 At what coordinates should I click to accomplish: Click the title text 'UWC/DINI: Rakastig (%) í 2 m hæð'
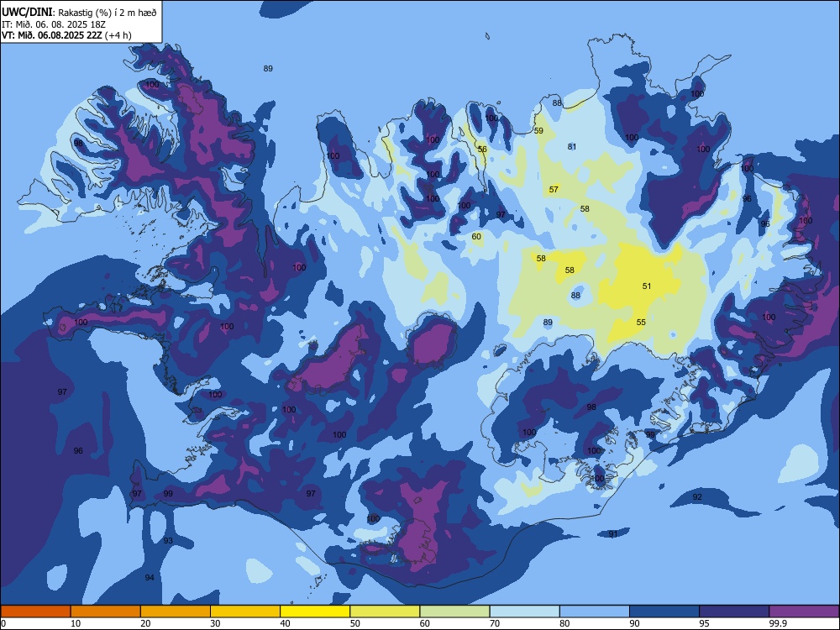click(x=79, y=13)
